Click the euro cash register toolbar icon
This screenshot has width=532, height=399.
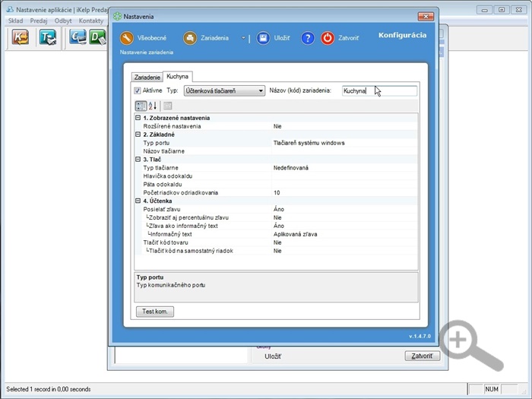click(x=78, y=37)
